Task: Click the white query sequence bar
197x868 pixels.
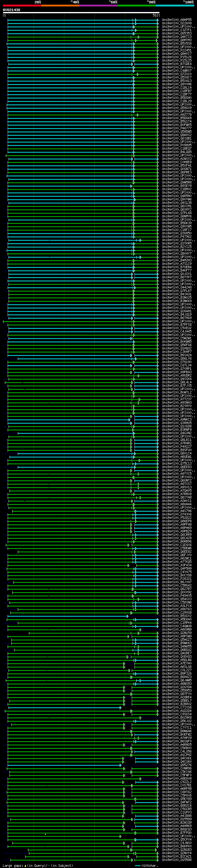Action: (81, 12)
